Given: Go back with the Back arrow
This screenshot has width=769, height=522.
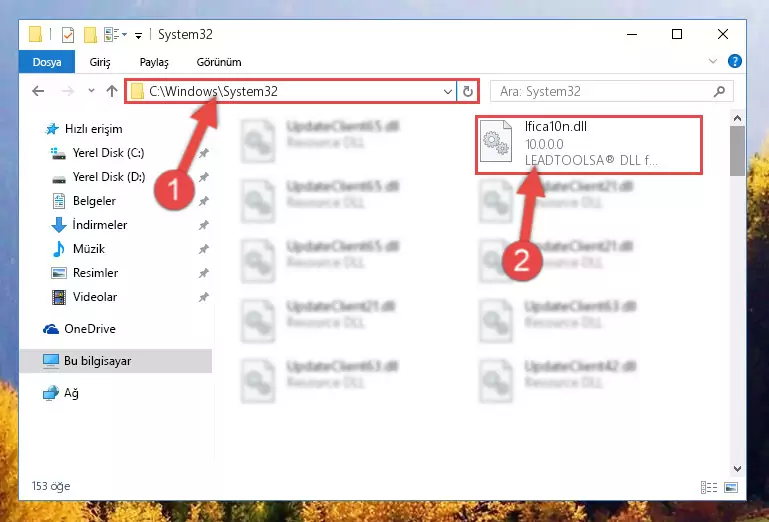Looking at the screenshot, I should [38, 91].
